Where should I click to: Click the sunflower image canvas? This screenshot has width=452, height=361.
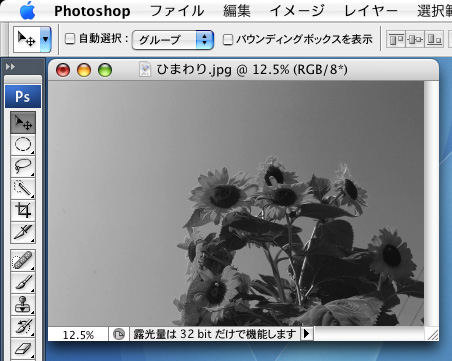tap(236, 203)
